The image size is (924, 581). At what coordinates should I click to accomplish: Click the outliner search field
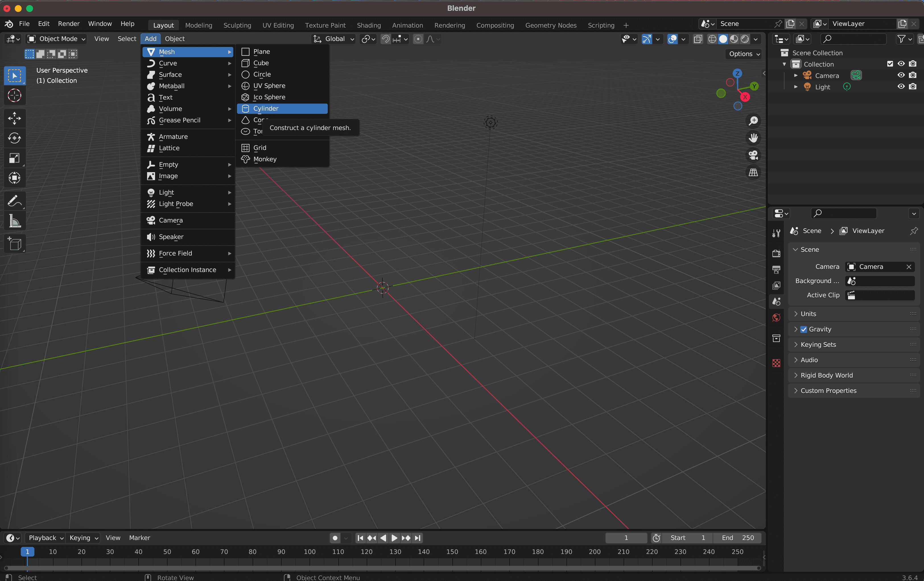853,39
